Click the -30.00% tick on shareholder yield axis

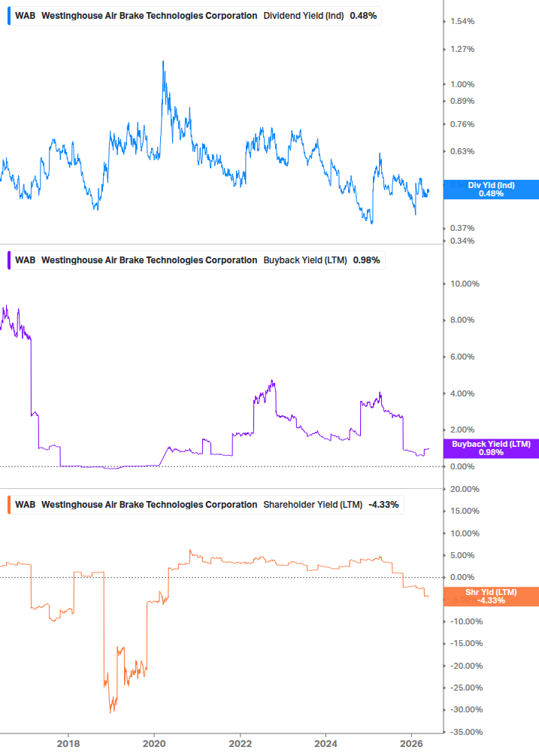pyautogui.click(x=466, y=709)
